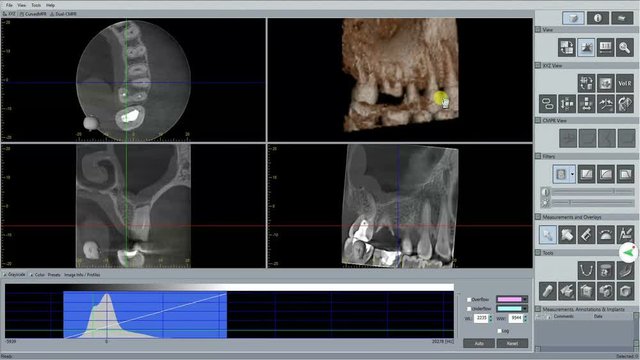
Task: Click the WL value input field
Action: point(481,318)
